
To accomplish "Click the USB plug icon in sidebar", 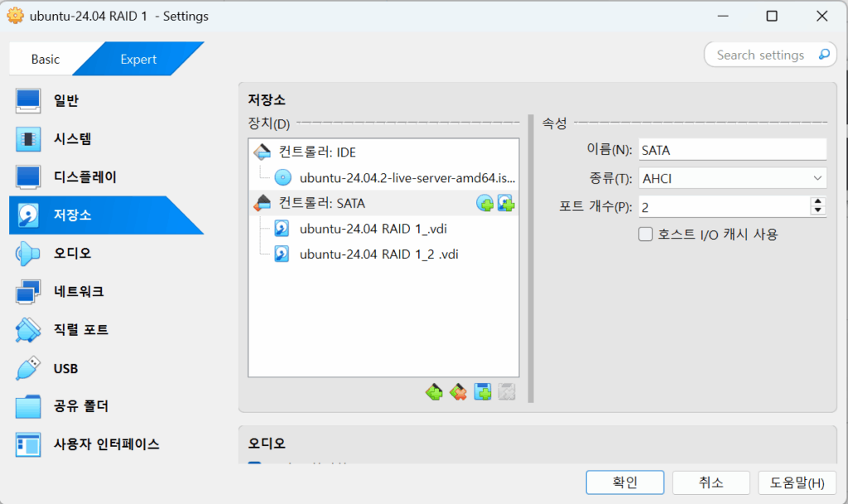I will coord(27,368).
